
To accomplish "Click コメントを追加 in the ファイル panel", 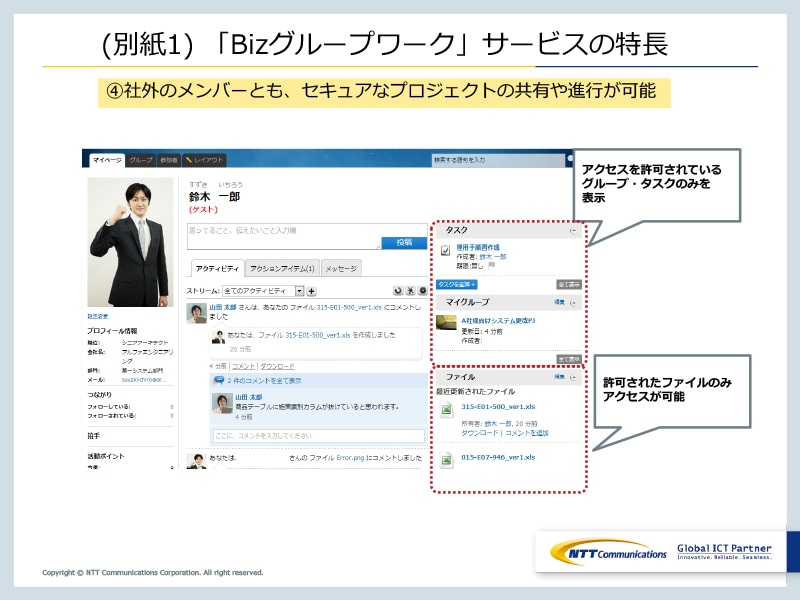I will [x=527, y=433].
